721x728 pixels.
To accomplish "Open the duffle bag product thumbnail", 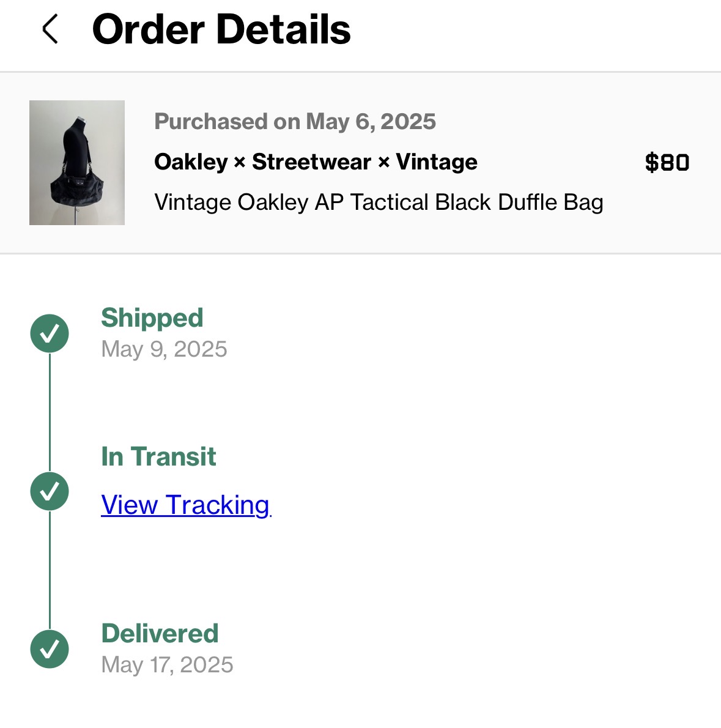I will [x=77, y=163].
